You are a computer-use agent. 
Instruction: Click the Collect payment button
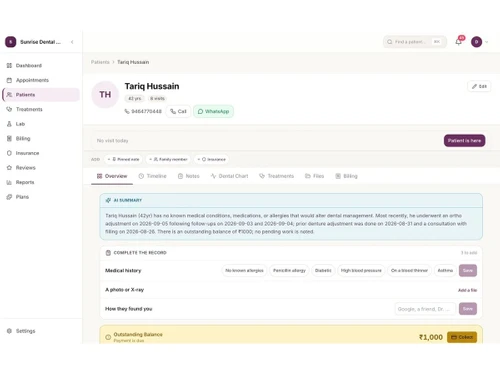click(x=462, y=337)
